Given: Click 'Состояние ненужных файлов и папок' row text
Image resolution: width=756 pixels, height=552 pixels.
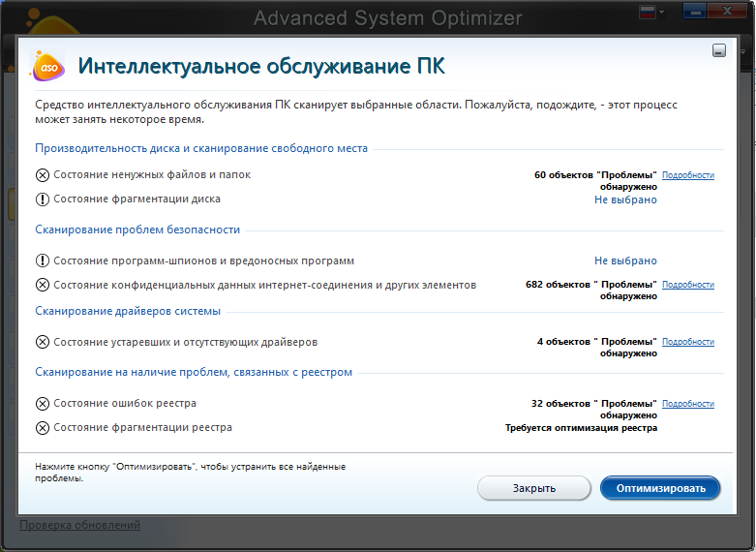Looking at the screenshot, I should click(x=152, y=174).
